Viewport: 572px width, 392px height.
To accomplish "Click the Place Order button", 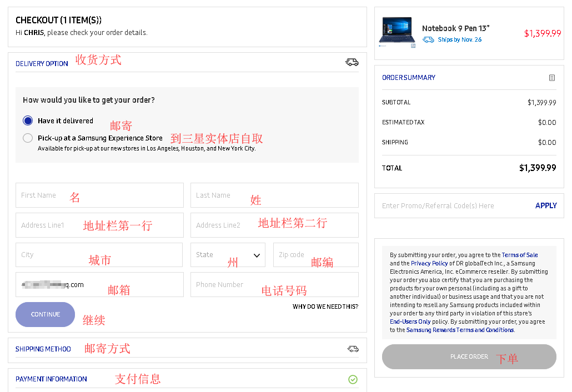I will point(469,356).
